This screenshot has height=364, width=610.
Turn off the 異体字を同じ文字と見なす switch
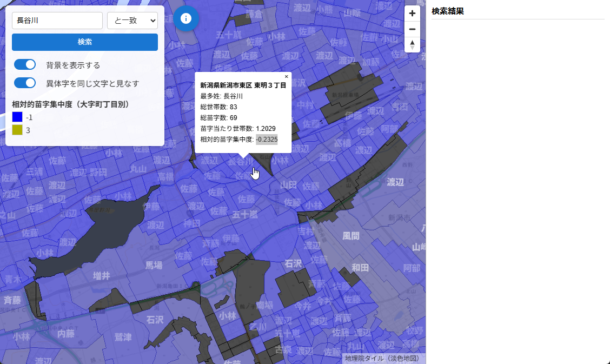pos(24,83)
